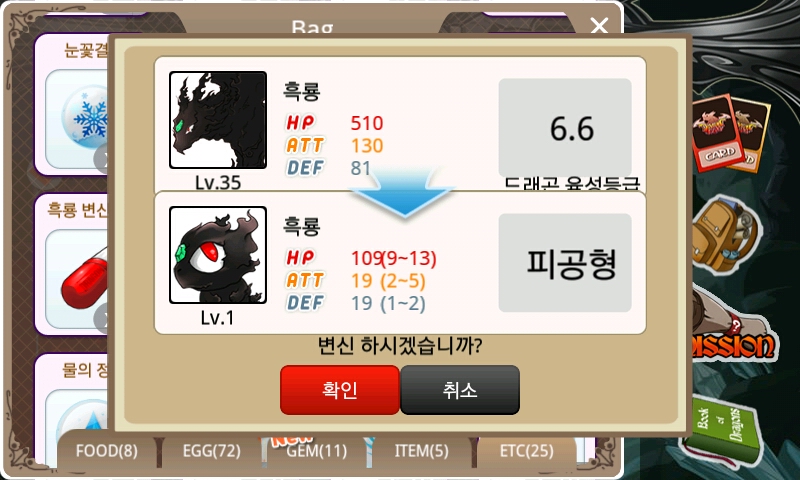Image resolution: width=800 pixels, height=480 pixels.
Task: Switch to the EGG(72) tab
Action: [x=212, y=451]
